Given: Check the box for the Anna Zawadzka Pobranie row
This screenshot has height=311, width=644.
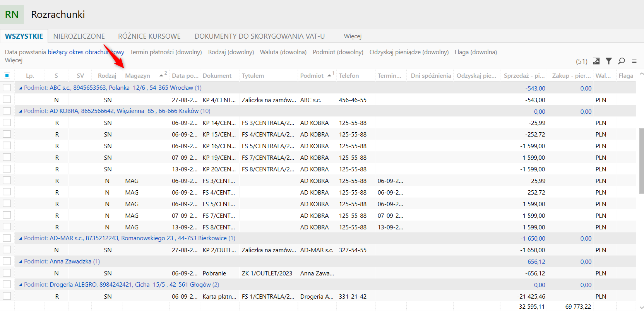Looking at the screenshot, I should 7,273.
